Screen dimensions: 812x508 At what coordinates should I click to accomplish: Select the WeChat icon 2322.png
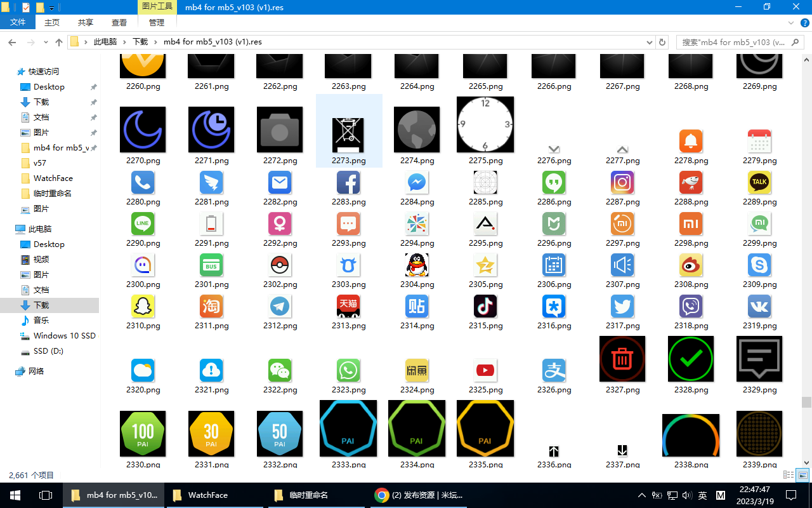(280, 370)
